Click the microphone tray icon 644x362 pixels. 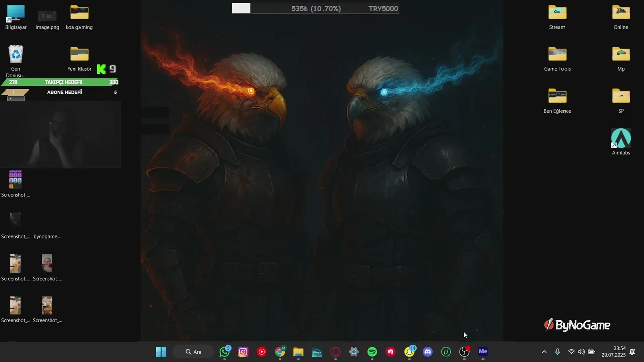[557, 352]
